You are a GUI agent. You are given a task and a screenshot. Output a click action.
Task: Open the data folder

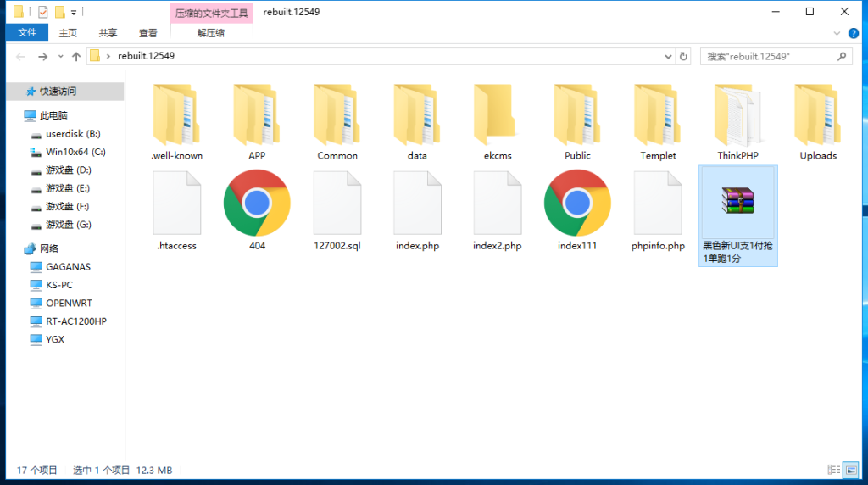417,122
